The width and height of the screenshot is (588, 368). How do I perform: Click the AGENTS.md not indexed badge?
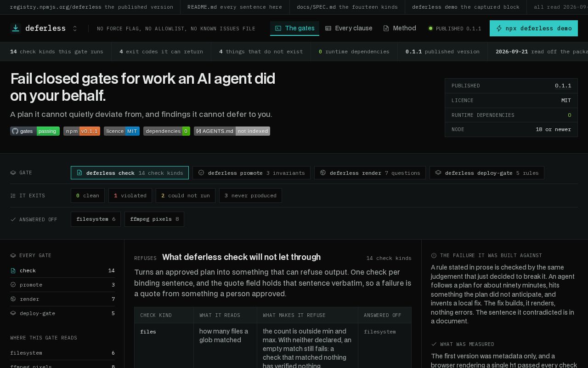point(232,131)
